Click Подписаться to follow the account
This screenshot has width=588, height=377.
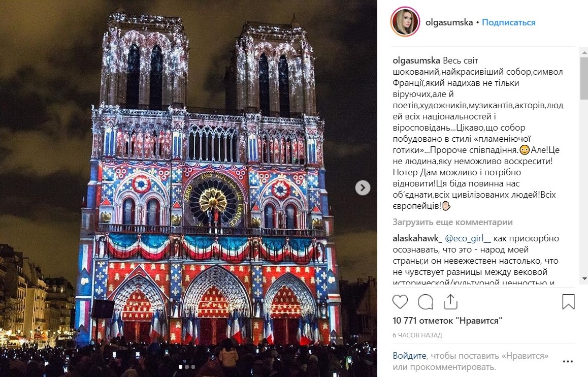point(508,22)
